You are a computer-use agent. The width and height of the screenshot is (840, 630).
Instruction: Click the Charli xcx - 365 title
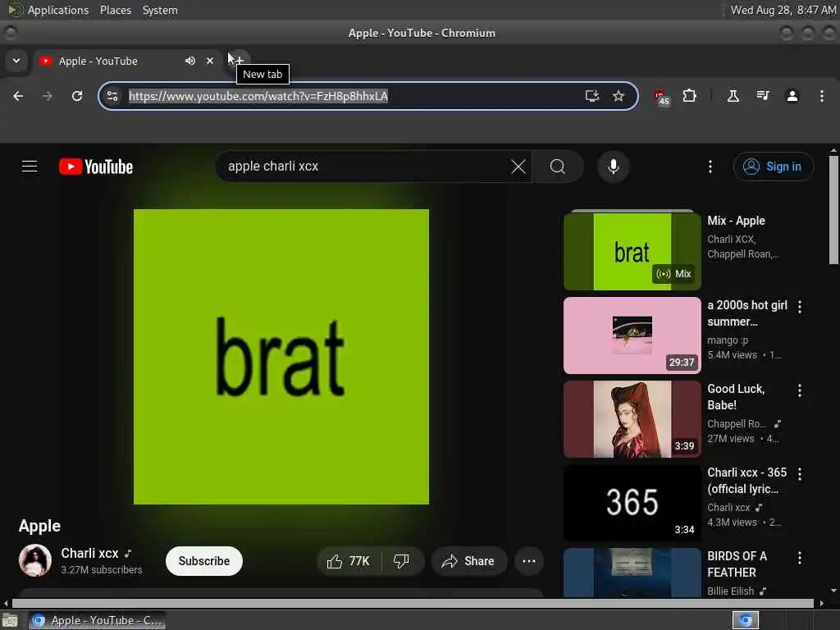click(x=746, y=481)
